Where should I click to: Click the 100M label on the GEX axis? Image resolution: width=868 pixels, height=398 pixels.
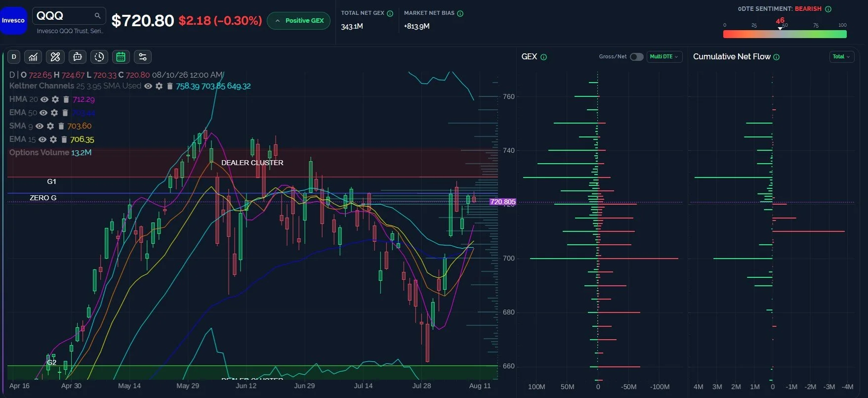pyautogui.click(x=537, y=387)
